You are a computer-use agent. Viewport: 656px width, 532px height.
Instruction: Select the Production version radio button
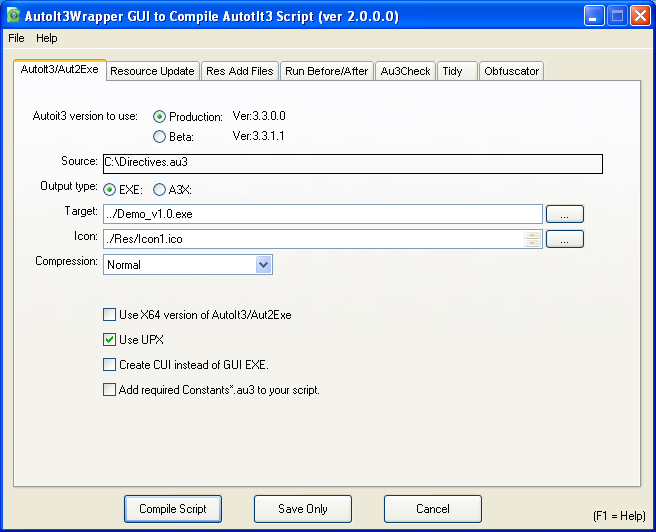[159, 117]
